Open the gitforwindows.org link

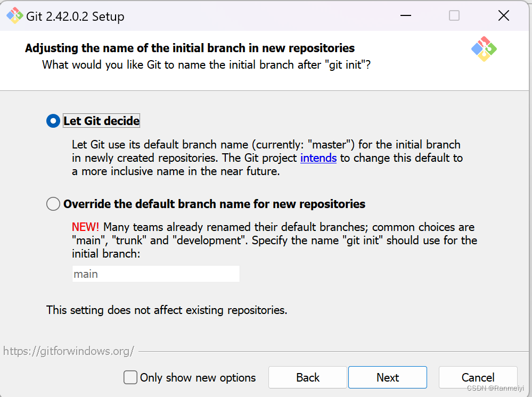69,351
